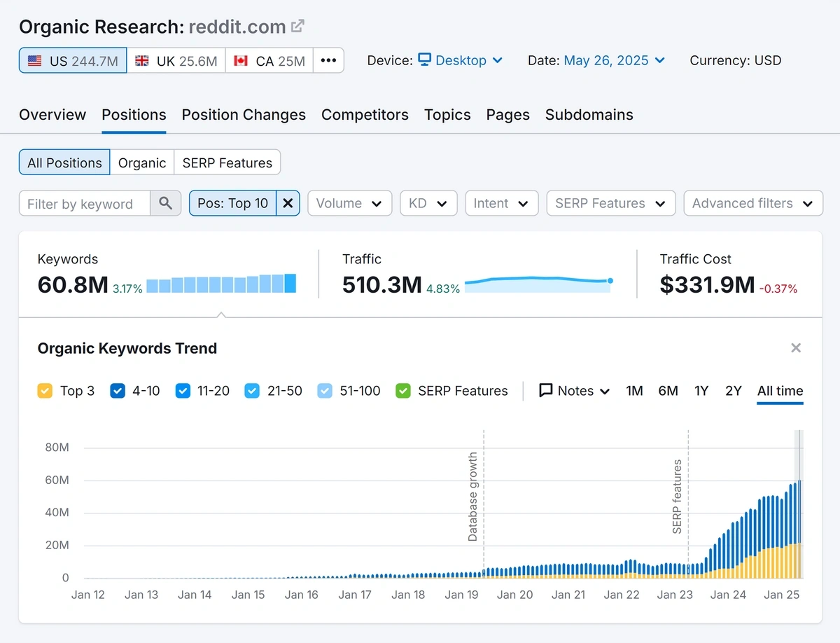The height and width of the screenshot is (643, 840).
Task: Remove the Pos: Top 10 filter
Action: pos(288,203)
